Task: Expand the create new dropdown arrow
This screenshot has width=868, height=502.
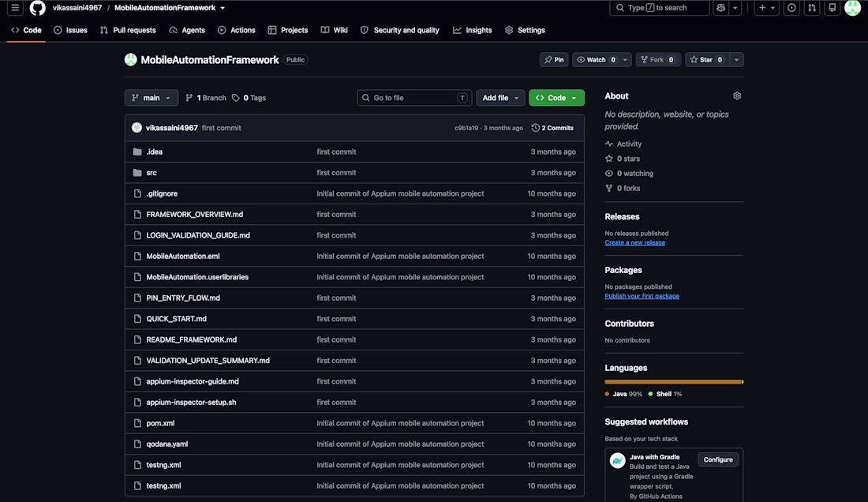Action: (x=773, y=8)
